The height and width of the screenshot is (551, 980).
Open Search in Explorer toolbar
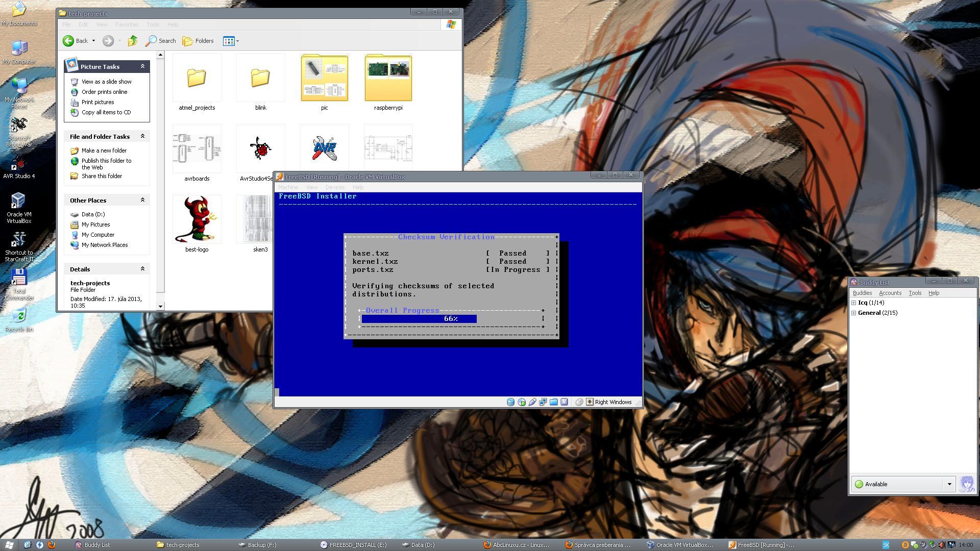(160, 41)
